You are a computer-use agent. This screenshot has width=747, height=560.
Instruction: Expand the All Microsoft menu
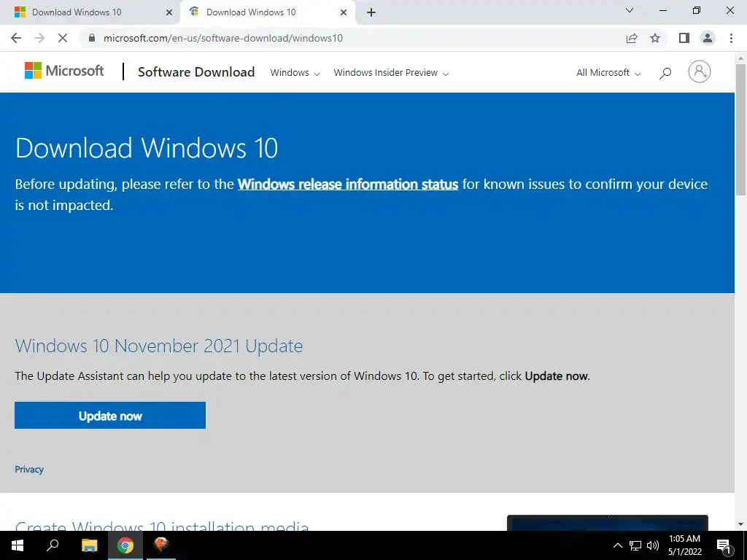tap(608, 72)
